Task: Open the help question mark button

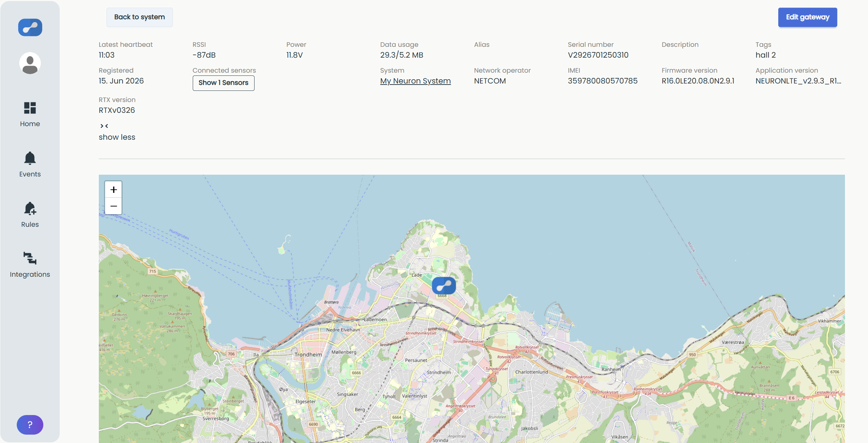Action: 30,424
